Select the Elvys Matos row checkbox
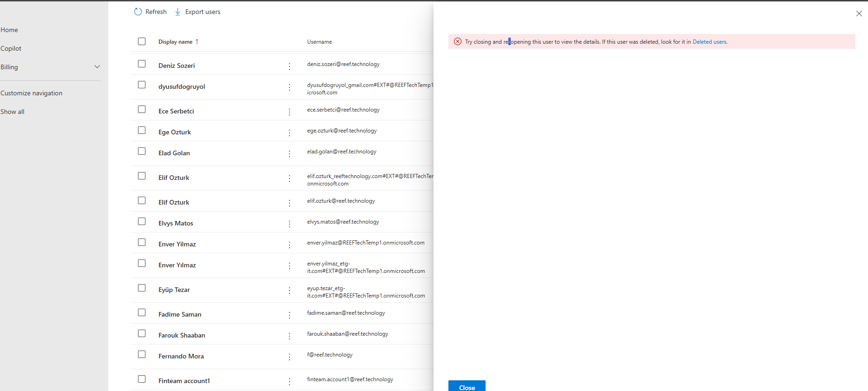This screenshot has width=868, height=391. tap(142, 221)
